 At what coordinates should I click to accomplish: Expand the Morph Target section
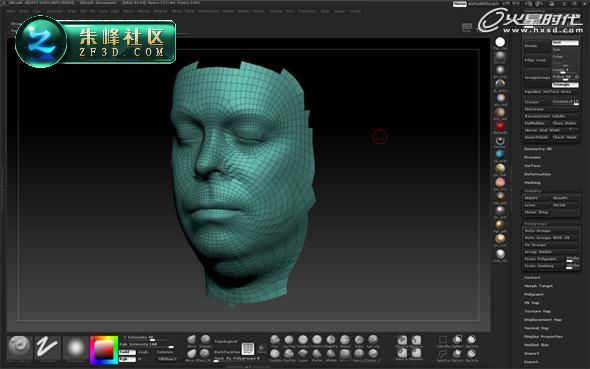tap(538, 286)
